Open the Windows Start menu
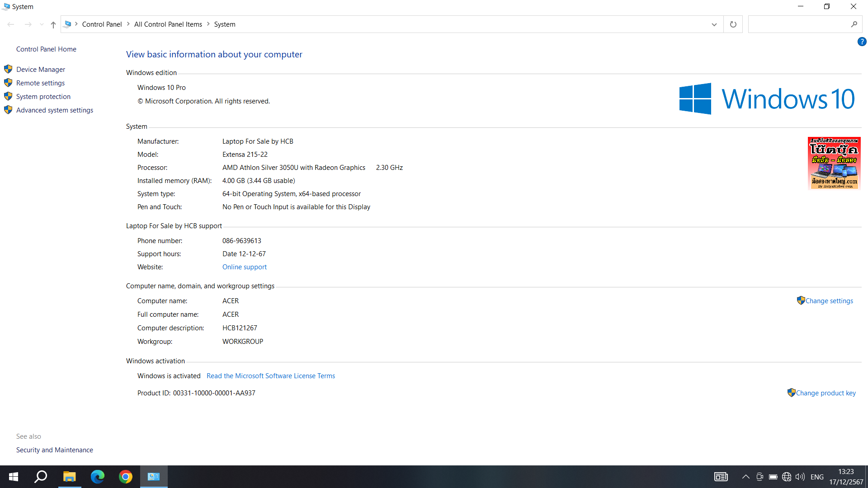 pyautogui.click(x=14, y=477)
